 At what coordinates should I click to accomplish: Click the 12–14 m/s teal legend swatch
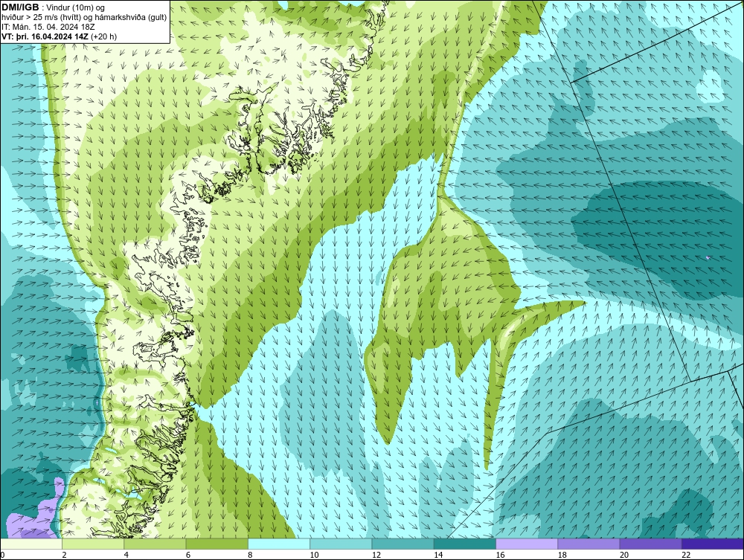(403, 544)
